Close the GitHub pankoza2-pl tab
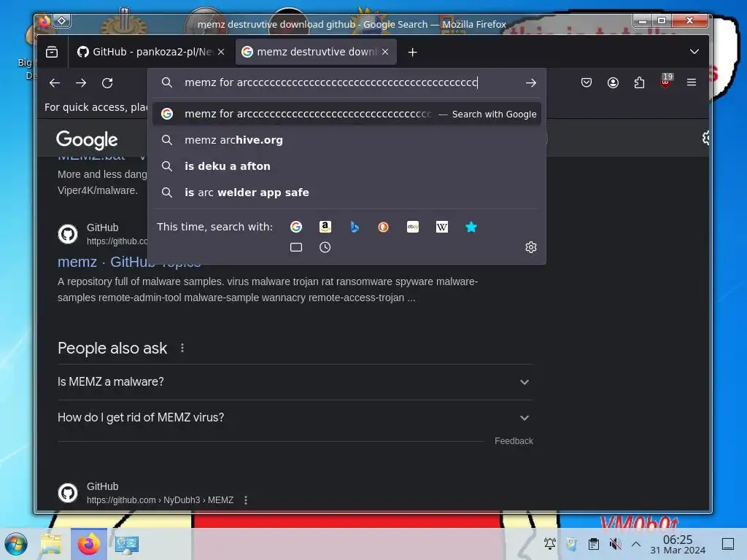The image size is (747, 560). click(x=221, y=52)
